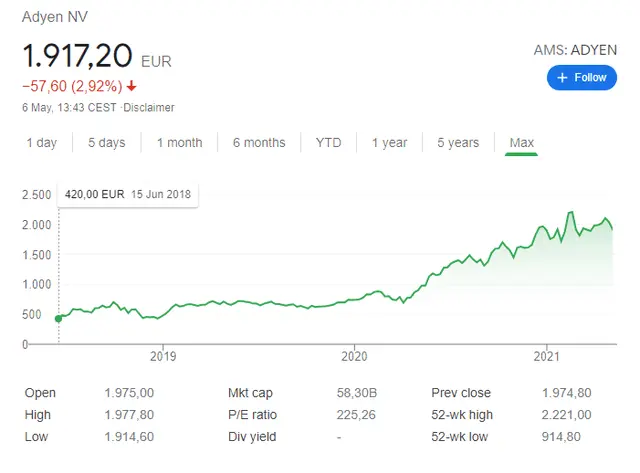Switch chart to 6 months

(259, 142)
